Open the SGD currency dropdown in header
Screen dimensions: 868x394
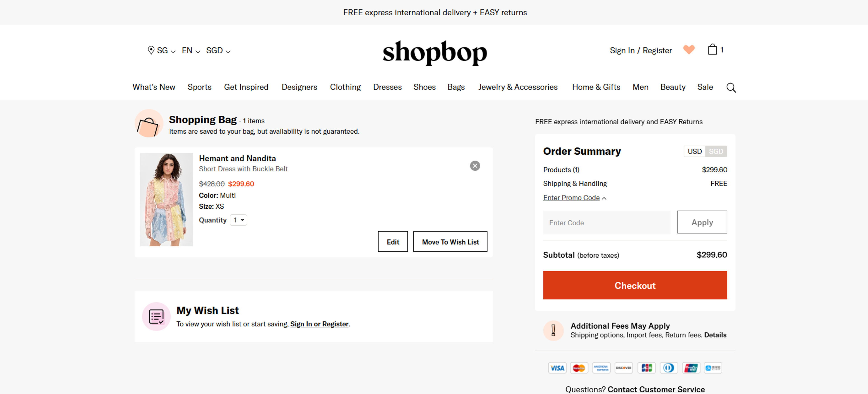[218, 51]
